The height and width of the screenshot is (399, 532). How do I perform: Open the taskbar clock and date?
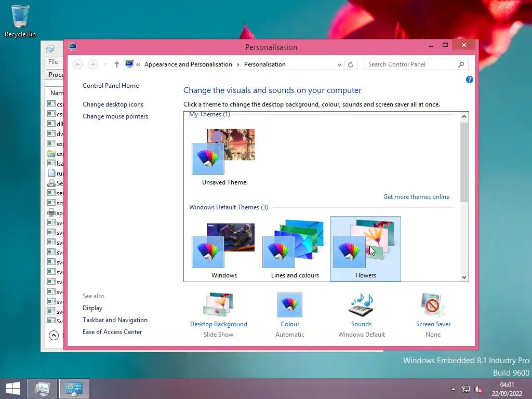click(x=507, y=389)
